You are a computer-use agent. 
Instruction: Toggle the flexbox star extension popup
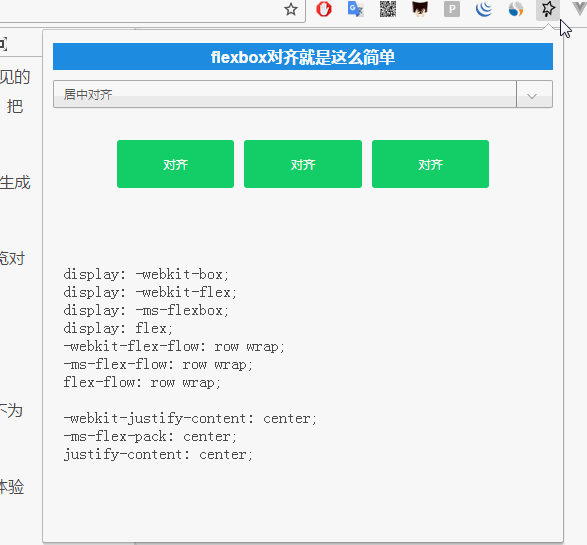click(548, 9)
